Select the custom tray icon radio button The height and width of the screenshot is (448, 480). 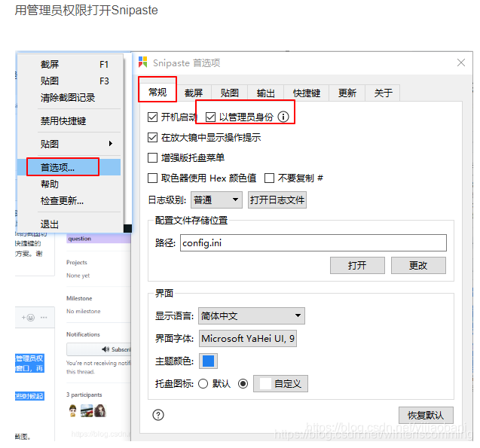click(x=243, y=383)
